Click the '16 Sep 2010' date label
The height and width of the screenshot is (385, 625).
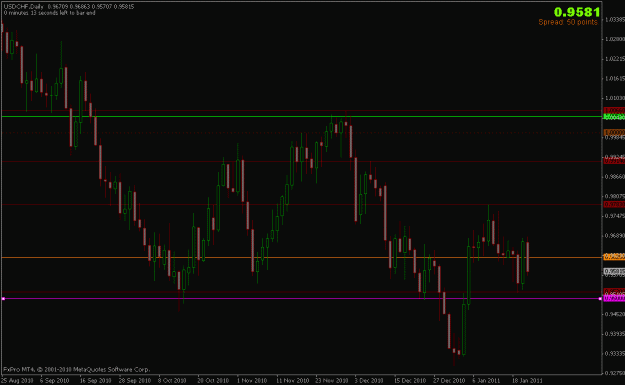pos(95,381)
